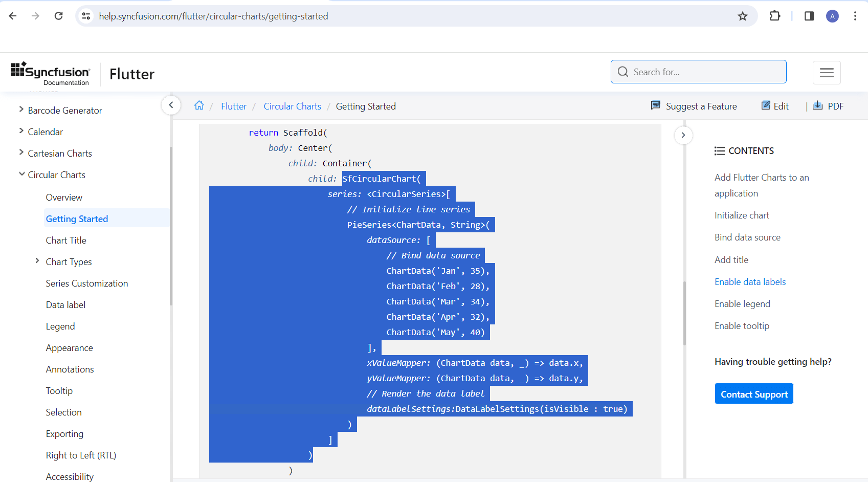Open the Chrome side panel icon
Screen dimensions: 868x482
[809, 16]
